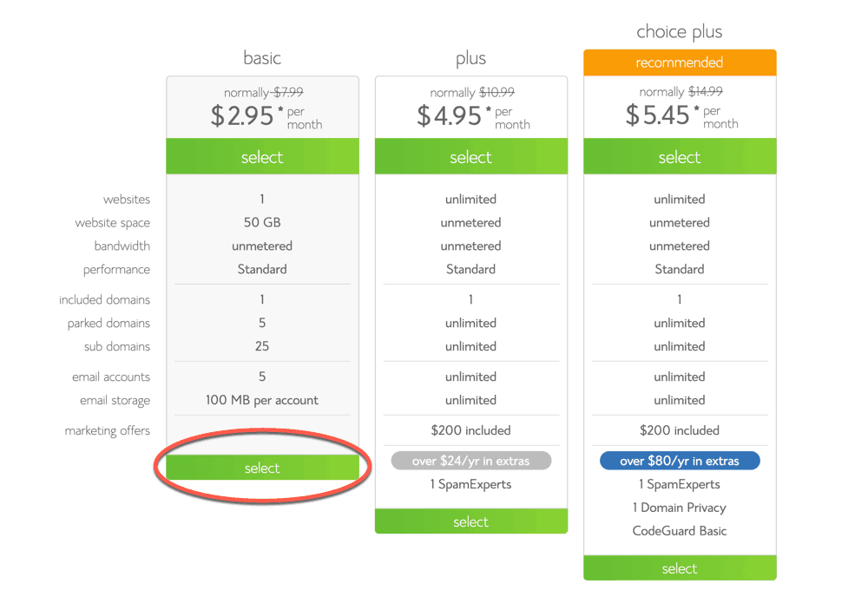Screen dimensions: 868x590
Task: Click the orange recommended banner
Action: tap(680, 62)
